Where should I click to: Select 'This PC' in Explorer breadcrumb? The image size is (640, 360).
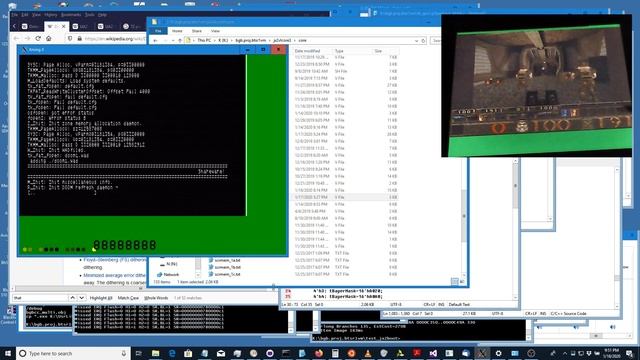coord(204,40)
